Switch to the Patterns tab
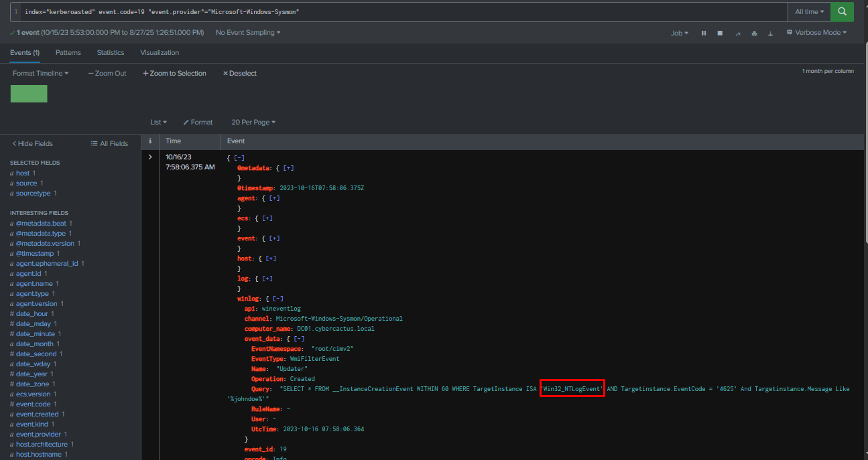The image size is (868, 460). point(68,52)
